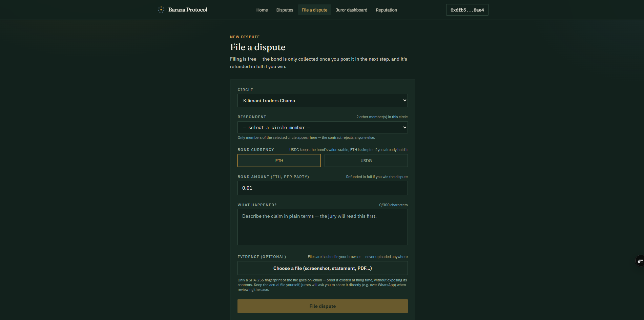Click into the What happened text area
This screenshot has height=320, width=644.
323,227
